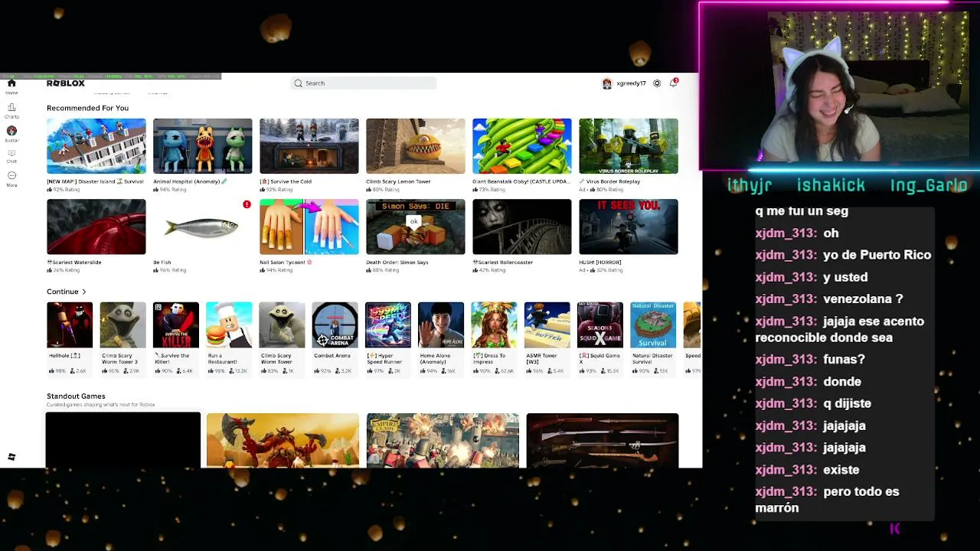Open Virus Border Roleplay thumbnail

pyautogui.click(x=629, y=146)
